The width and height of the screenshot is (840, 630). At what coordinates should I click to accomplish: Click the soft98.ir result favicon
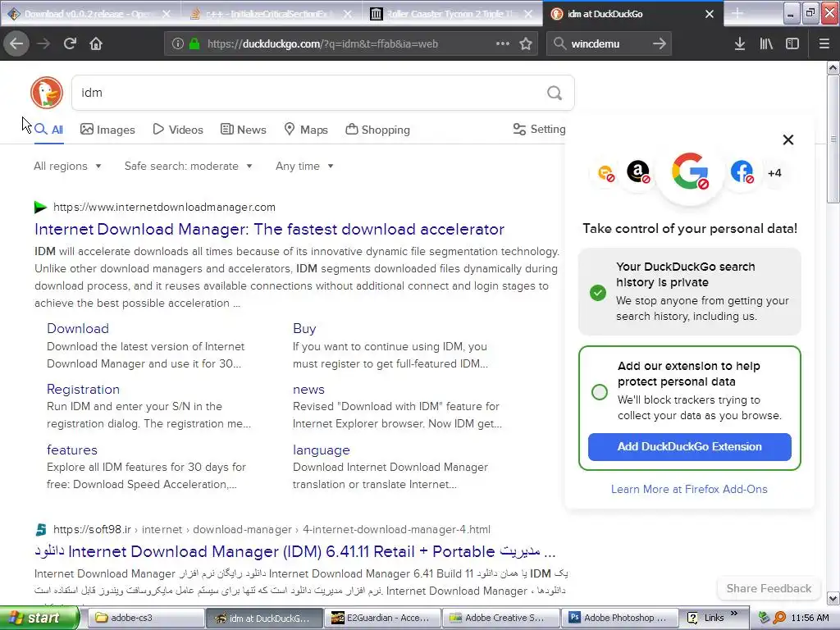[41, 529]
